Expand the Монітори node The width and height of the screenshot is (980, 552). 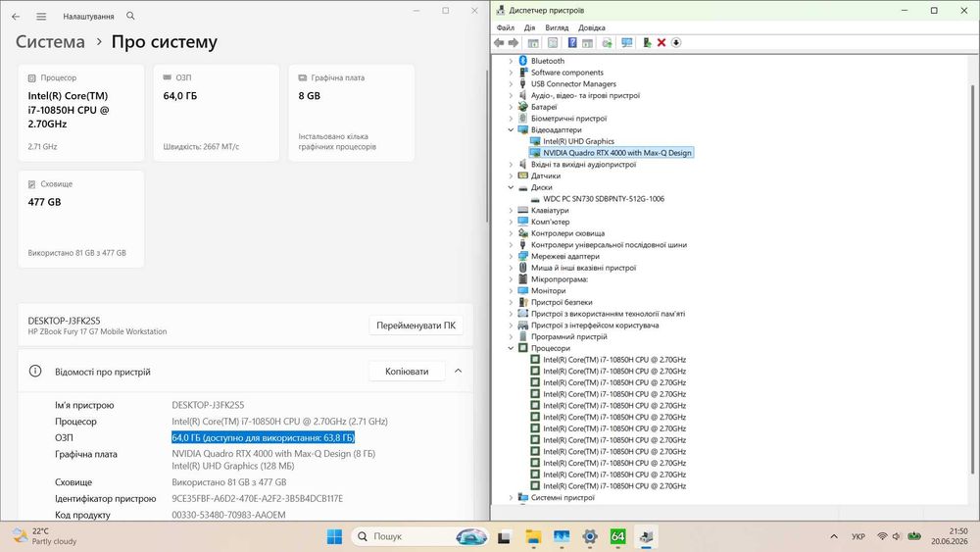(x=511, y=290)
